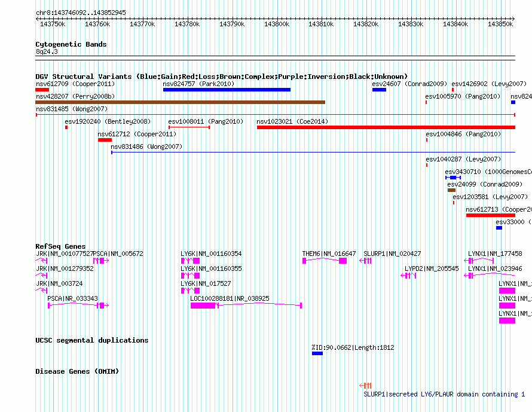Select the red nsv612712 (Cooper2011) bar
The image size is (532, 412).
coord(105,140)
